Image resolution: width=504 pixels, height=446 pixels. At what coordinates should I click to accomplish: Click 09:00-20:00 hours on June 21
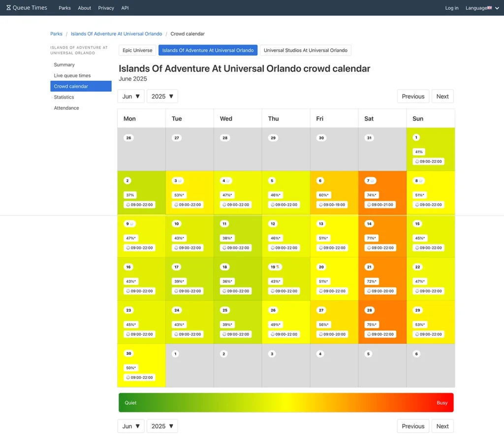coord(380,291)
